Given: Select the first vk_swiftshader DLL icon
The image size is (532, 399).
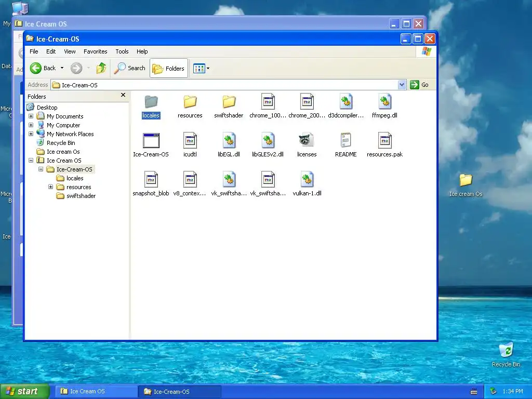Looking at the screenshot, I should tap(229, 179).
